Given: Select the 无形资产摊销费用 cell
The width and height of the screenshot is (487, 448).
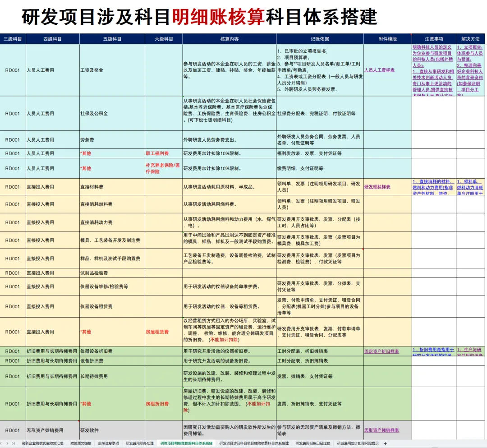Looking at the screenshot, I should 52,430.
